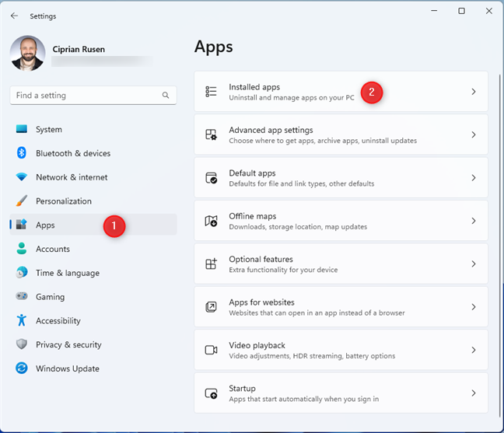Click the Video playback camera icon
Image resolution: width=504 pixels, height=433 pixels.
pyautogui.click(x=212, y=350)
